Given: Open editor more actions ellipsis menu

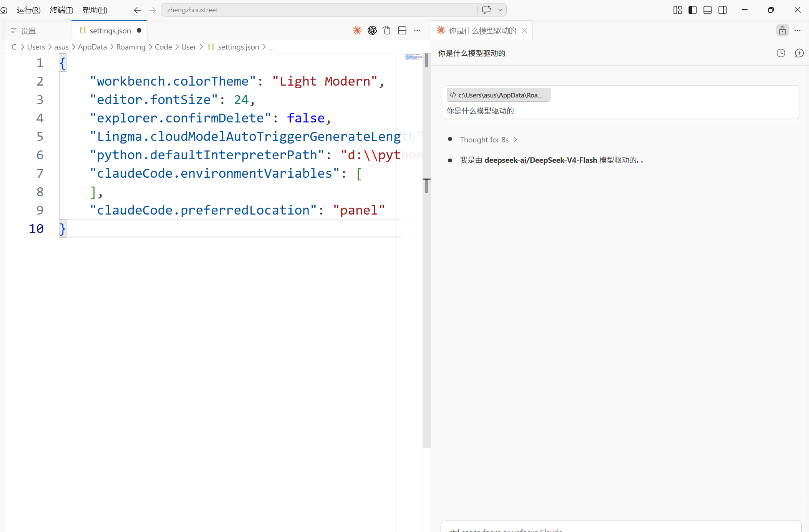Looking at the screenshot, I should 417,30.
